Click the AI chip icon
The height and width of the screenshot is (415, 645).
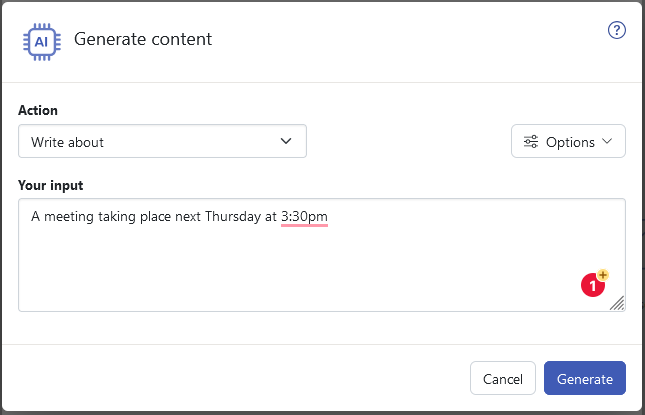[x=42, y=42]
